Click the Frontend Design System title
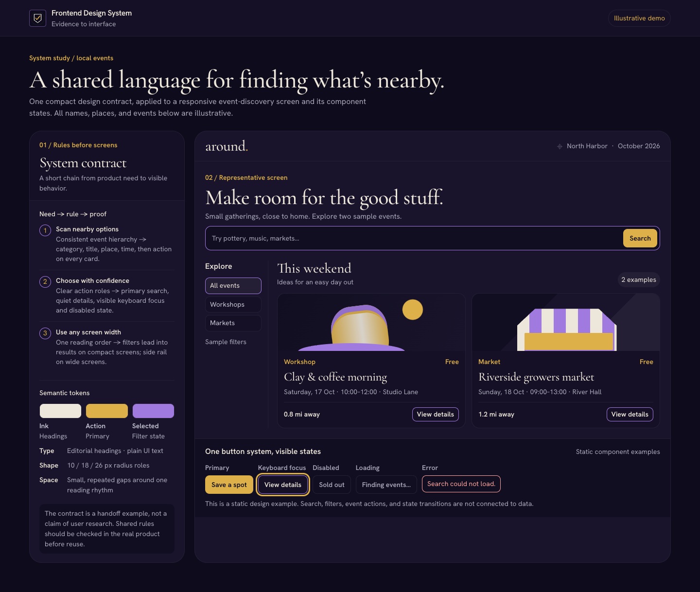This screenshot has height=592, width=700. (91, 13)
